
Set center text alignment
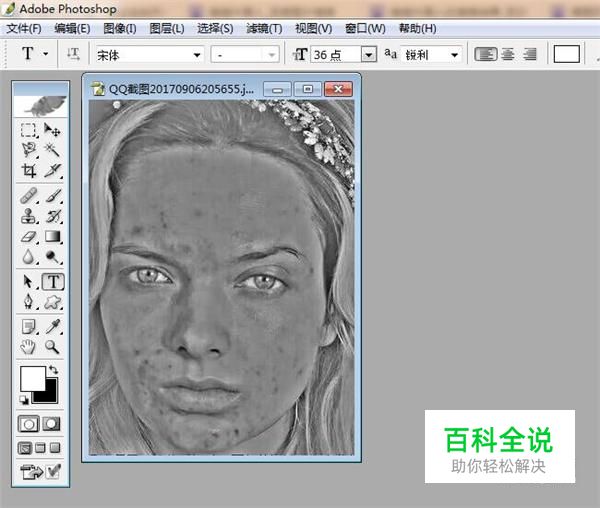tap(508, 54)
